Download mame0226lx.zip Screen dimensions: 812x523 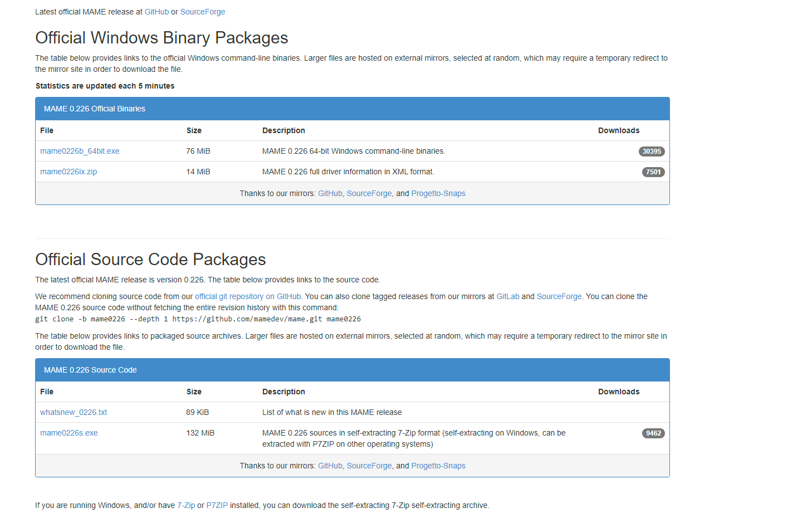coord(69,172)
